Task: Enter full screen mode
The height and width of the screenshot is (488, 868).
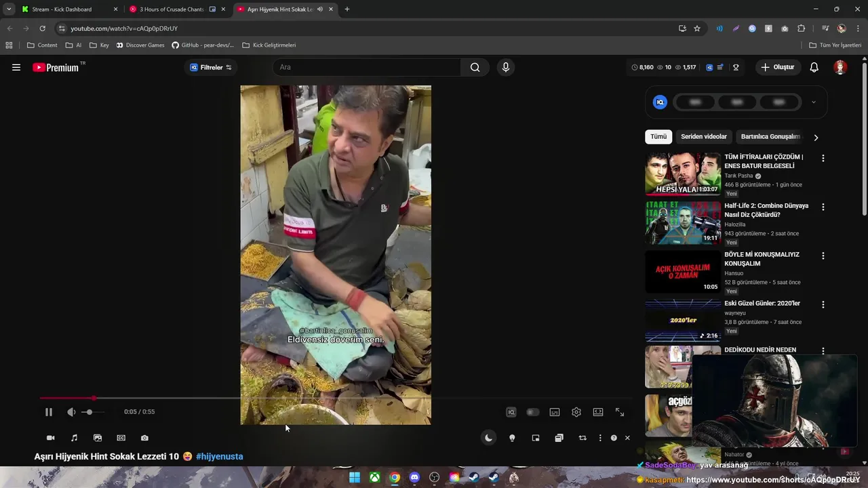Action: (x=620, y=412)
